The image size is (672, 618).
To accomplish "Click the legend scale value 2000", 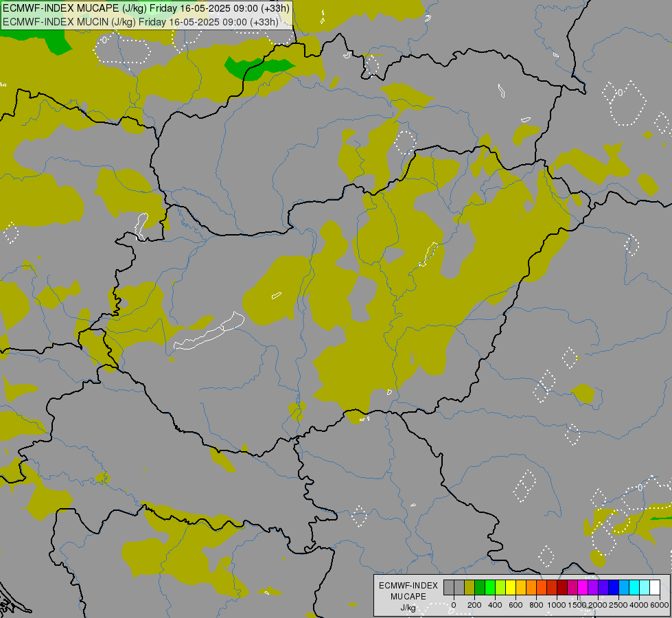I will (598, 605).
